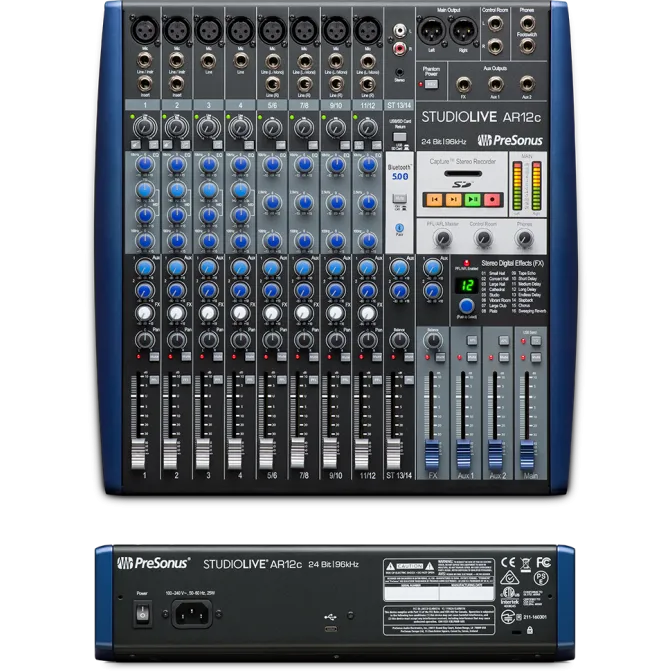The image size is (672, 672).
Task: Click the Main stereo LED level meter
Action: click(x=527, y=186)
